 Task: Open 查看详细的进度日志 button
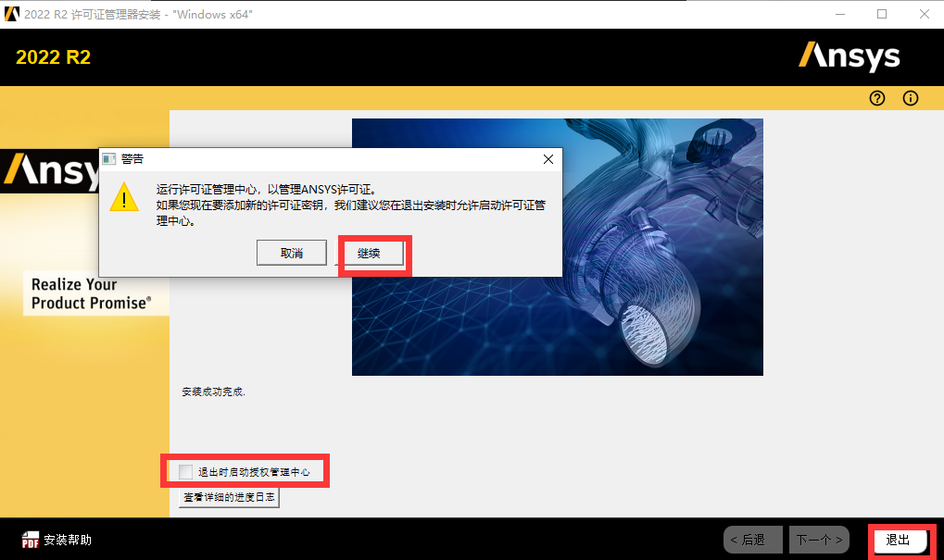(x=229, y=497)
